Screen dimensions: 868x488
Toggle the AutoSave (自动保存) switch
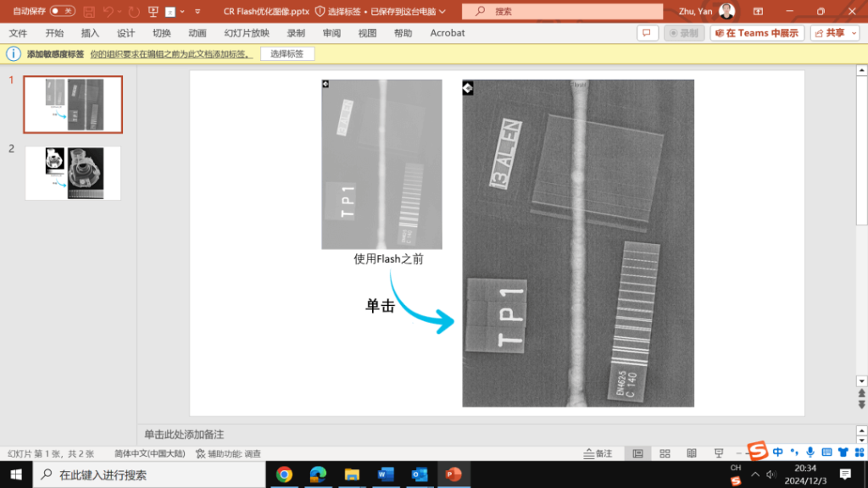coord(62,11)
